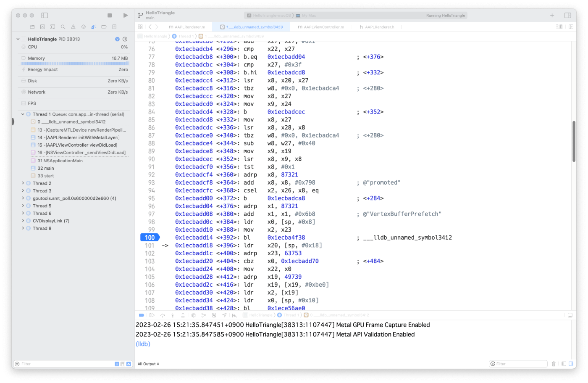This screenshot has width=588, height=383.
Task: Open the Symbol navigator
Action: (x=52, y=27)
